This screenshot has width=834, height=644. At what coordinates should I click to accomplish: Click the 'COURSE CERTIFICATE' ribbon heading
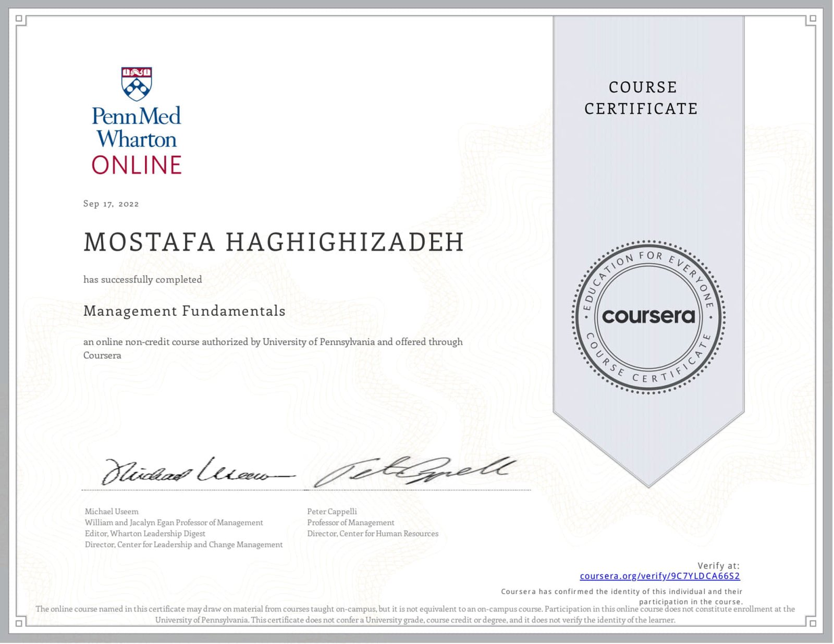[x=642, y=97]
